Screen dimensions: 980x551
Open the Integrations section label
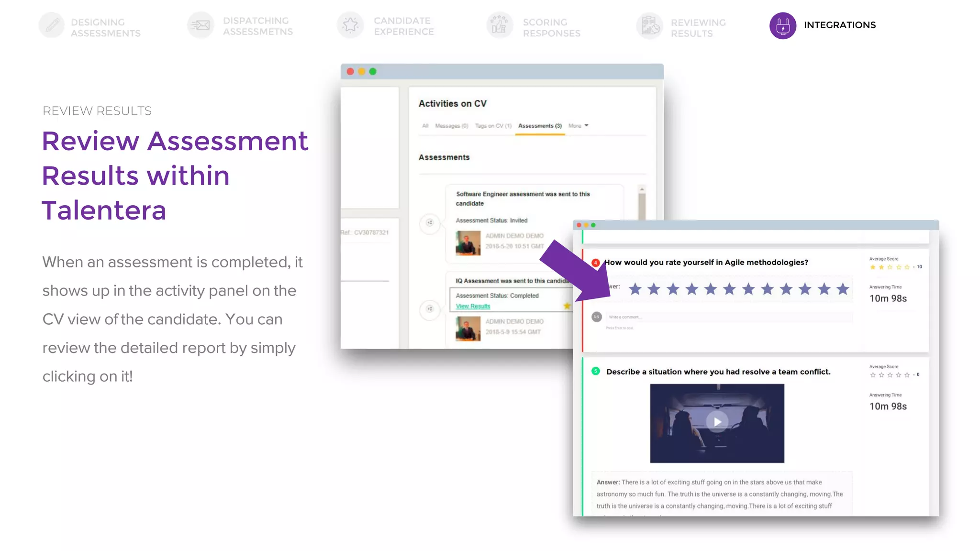(x=840, y=25)
